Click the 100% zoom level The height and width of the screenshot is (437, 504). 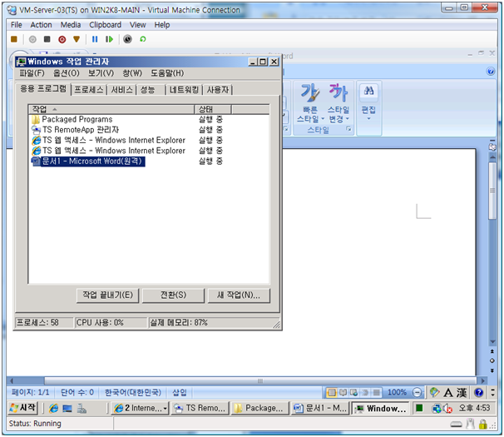pos(397,393)
